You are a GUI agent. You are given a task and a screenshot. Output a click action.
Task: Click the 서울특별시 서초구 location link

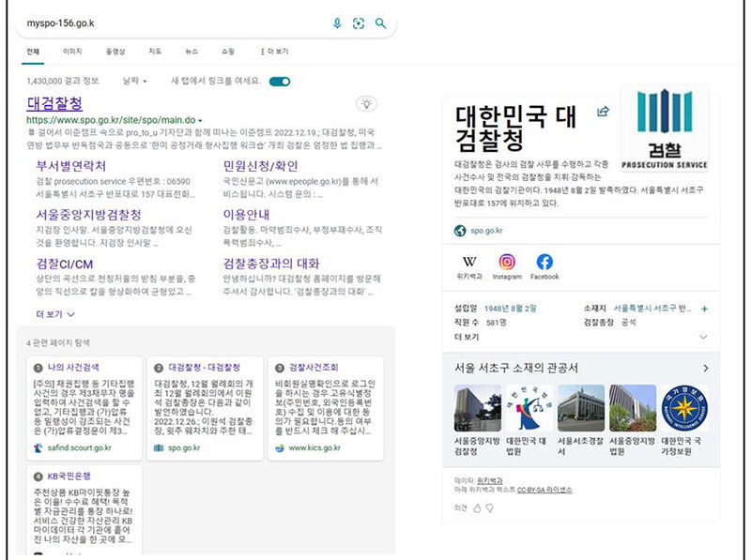pos(651,309)
